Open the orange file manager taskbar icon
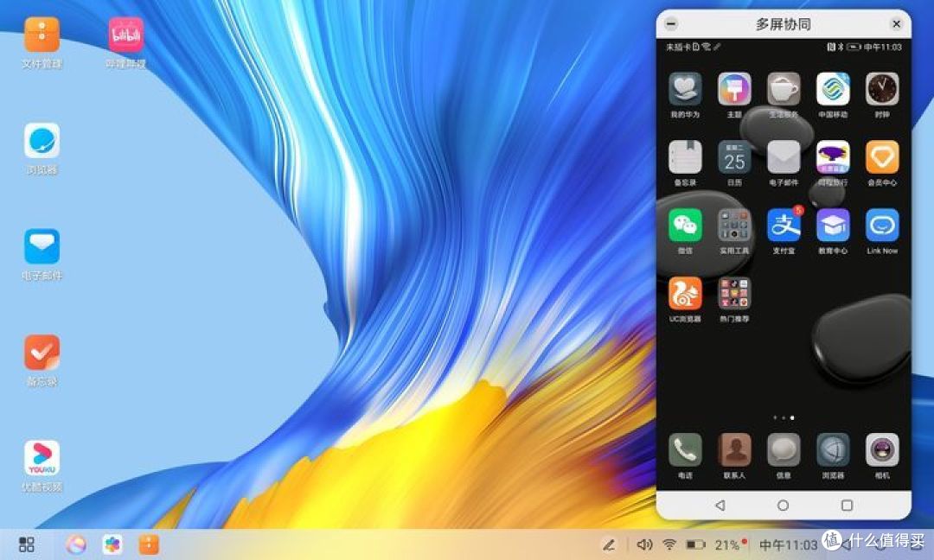Screen dimensions: 934x560 [x=149, y=544]
